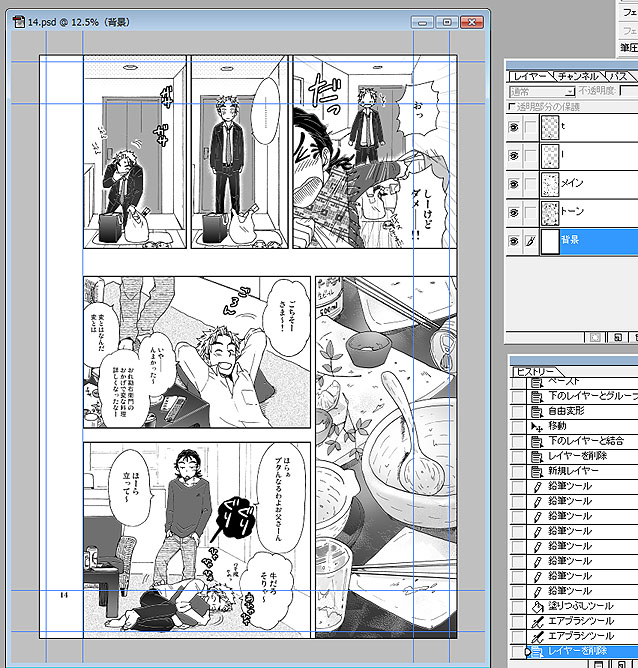Viewport: 638px width, 668px height.
Task: Toggle eye icon for トーン layer
Action: (x=514, y=212)
